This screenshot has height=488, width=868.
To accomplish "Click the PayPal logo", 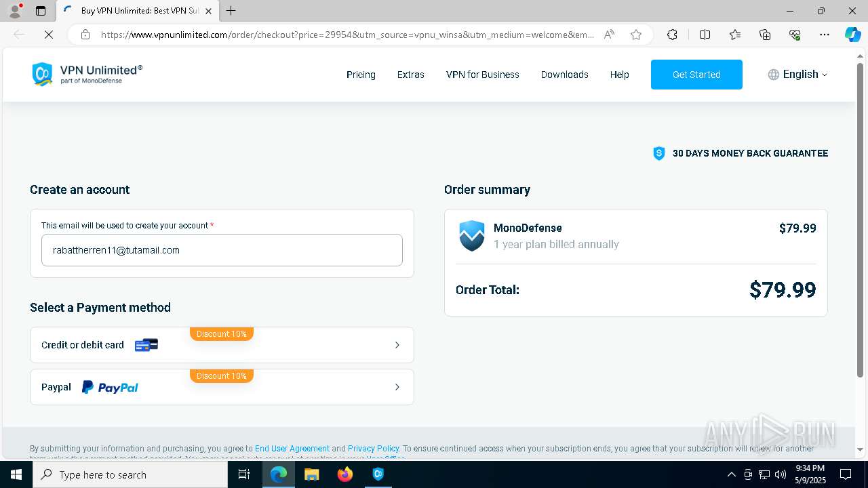I will (110, 387).
